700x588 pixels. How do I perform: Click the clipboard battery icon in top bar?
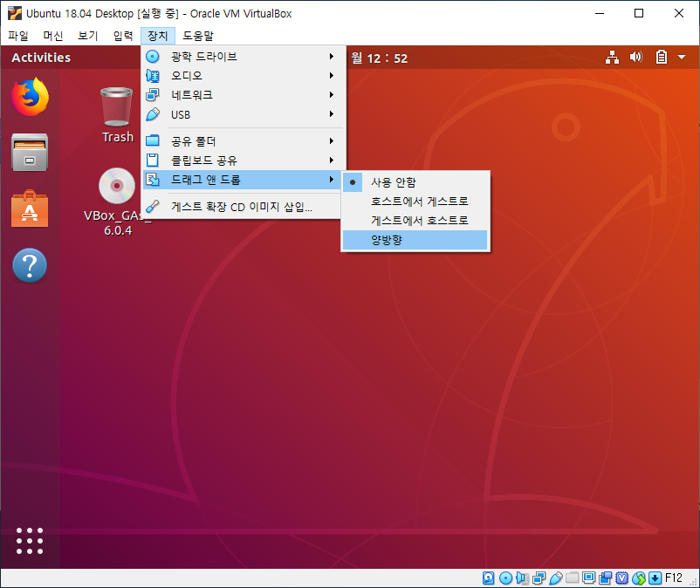[x=662, y=57]
